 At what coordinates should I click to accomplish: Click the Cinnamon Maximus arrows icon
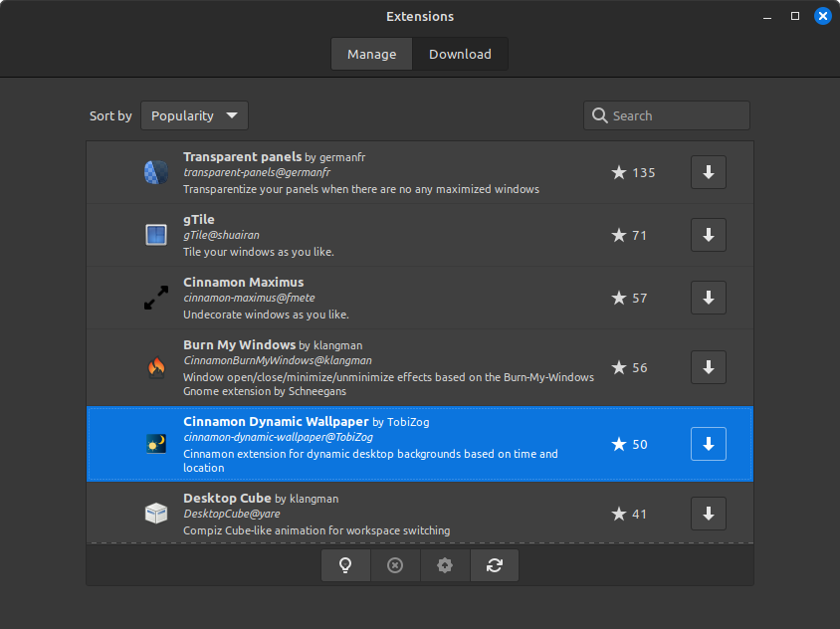click(156, 298)
